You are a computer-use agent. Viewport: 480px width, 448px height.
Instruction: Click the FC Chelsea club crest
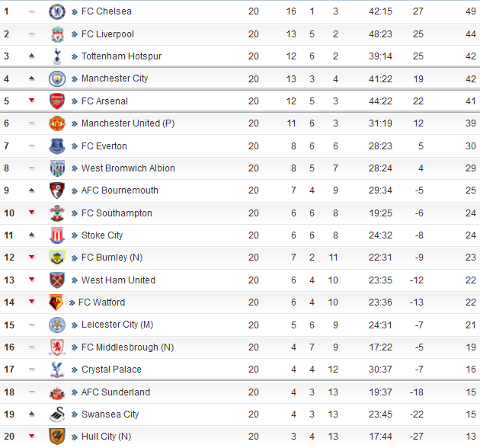pyautogui.click(x=57, y=11)
